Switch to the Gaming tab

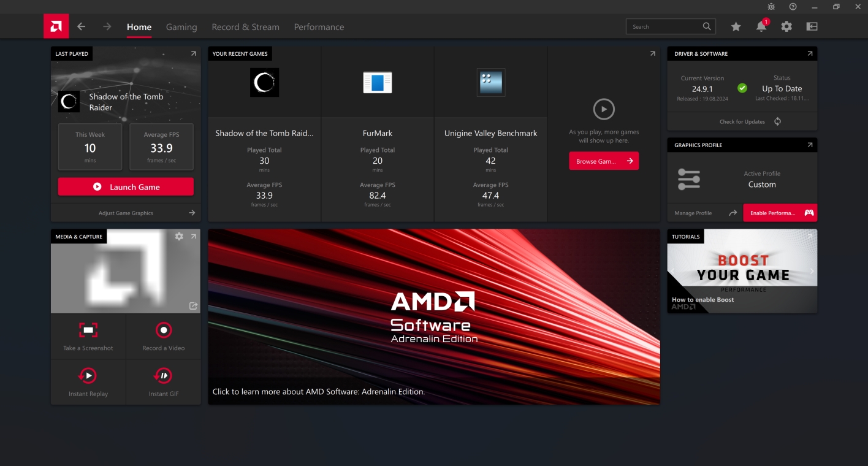click(x=181, y=27)
